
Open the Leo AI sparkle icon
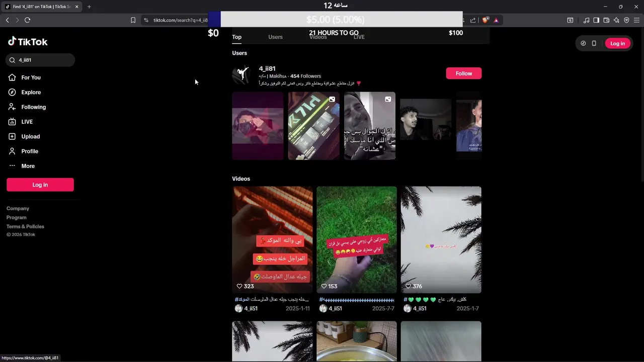pos(616,20)
